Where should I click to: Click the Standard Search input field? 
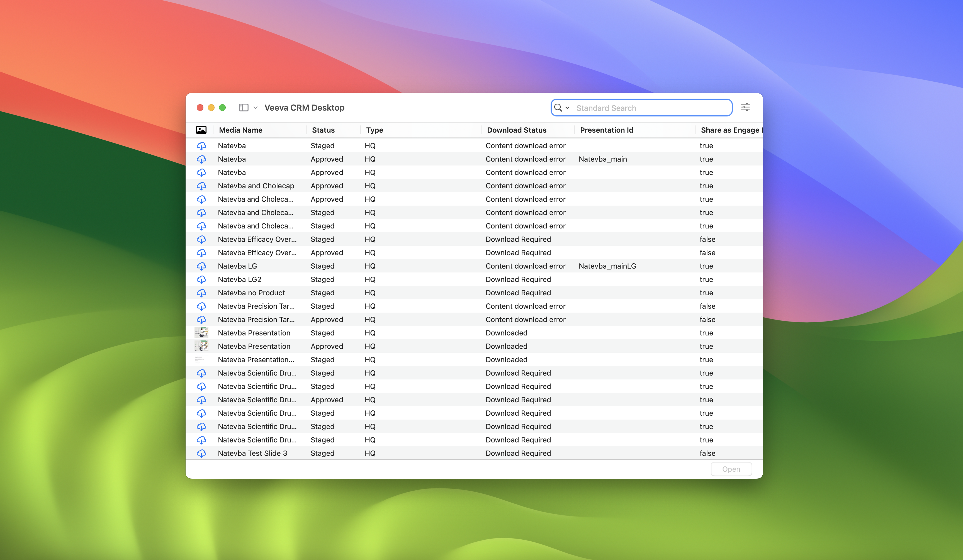[x=650, y=108]
